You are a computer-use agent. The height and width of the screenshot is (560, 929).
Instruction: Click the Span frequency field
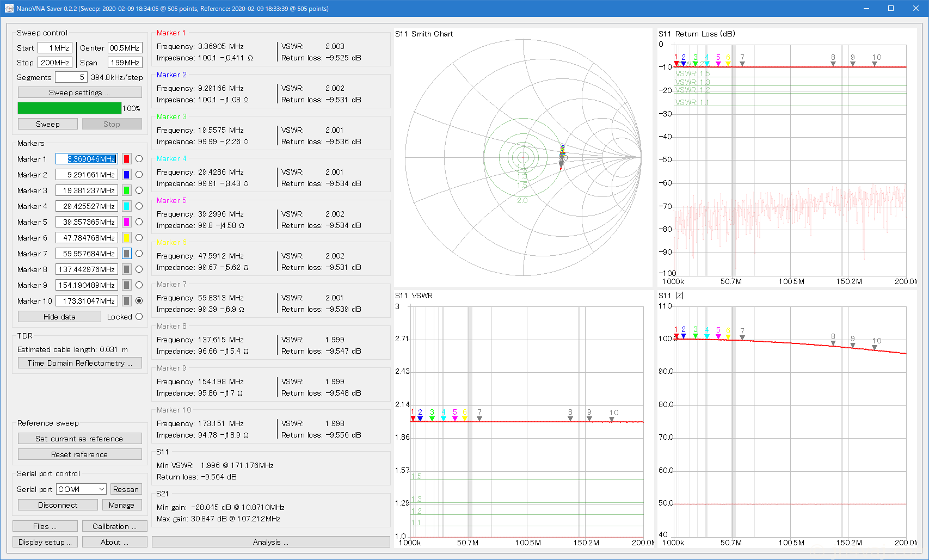(125, 63)
